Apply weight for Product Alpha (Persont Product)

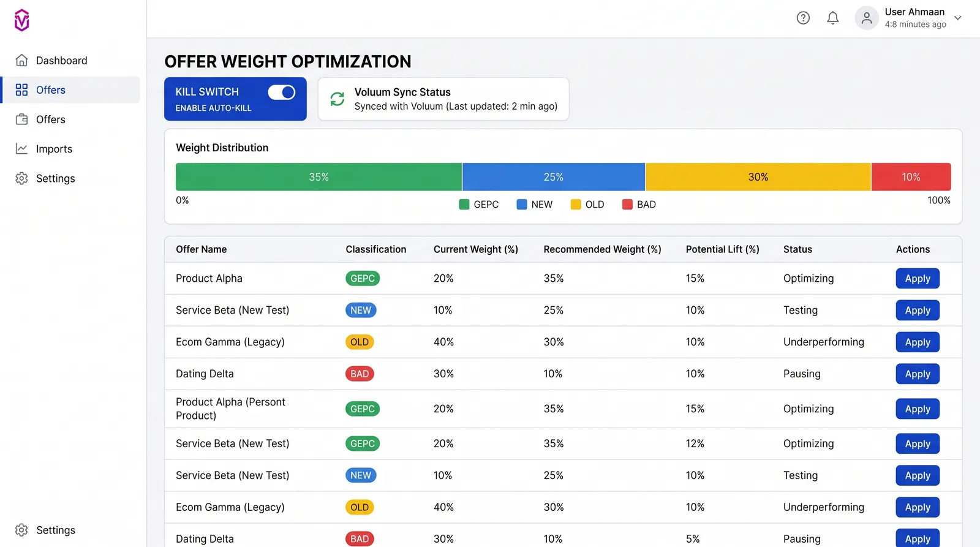(918, 409)
